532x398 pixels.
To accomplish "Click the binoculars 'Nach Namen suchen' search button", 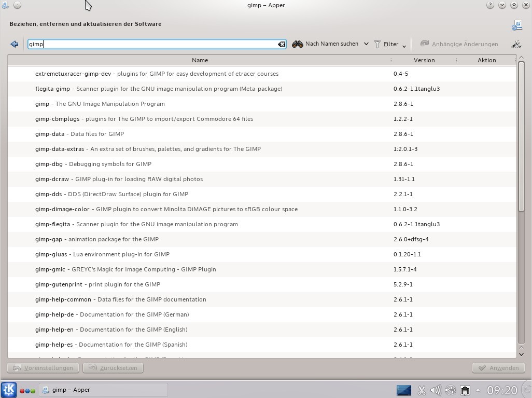I will [x=326, y=44].
